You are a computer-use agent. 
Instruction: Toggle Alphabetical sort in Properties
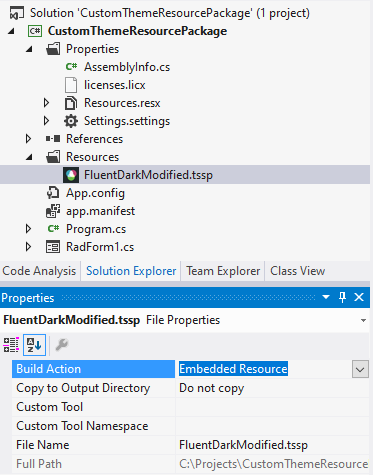34,345
